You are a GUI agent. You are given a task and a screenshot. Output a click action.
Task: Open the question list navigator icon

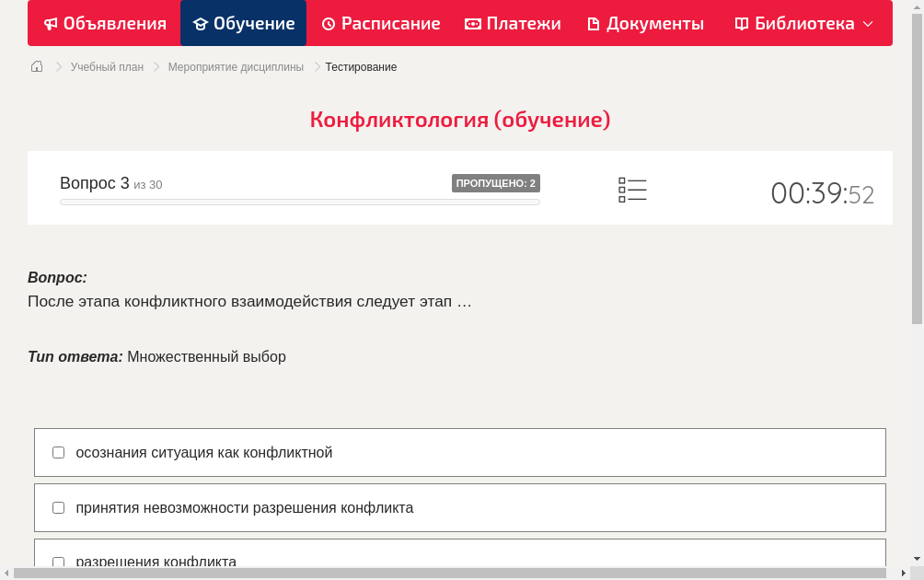(632, 190)
